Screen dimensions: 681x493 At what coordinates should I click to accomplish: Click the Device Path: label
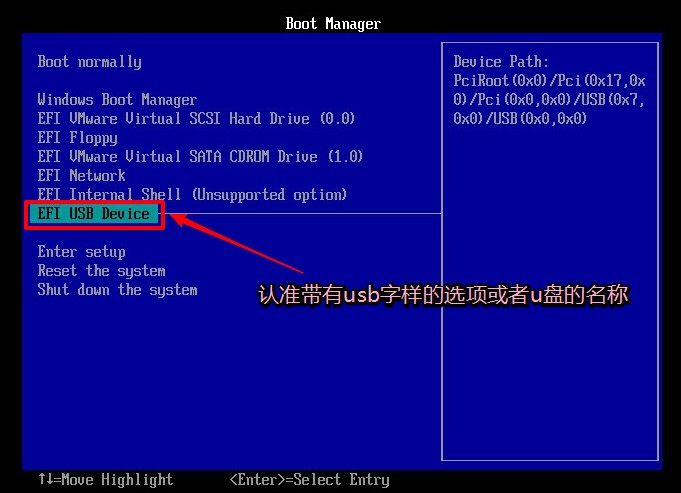point(501,62)
